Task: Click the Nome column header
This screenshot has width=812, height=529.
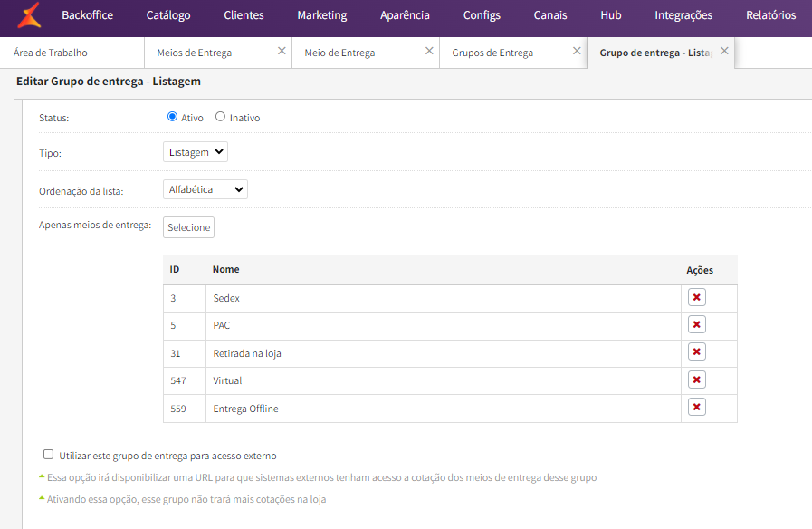Action: [x=225, y=269]
